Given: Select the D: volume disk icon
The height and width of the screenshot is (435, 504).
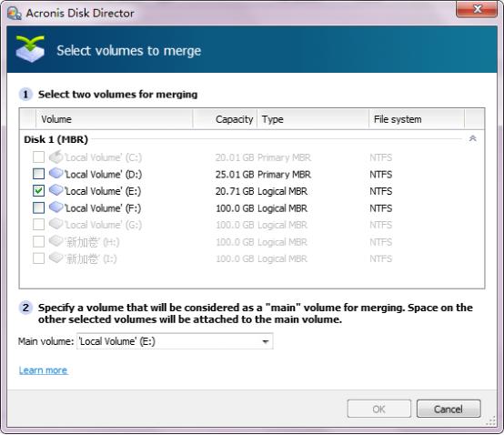Looking at the screenshot, I should click(x=55, y=173).
